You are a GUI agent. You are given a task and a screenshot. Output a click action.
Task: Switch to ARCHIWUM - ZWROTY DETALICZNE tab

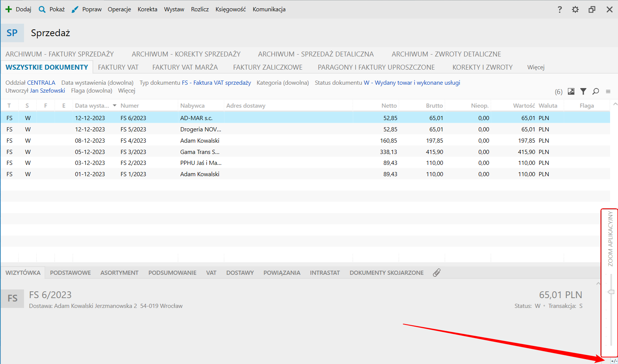coord(446,54)
